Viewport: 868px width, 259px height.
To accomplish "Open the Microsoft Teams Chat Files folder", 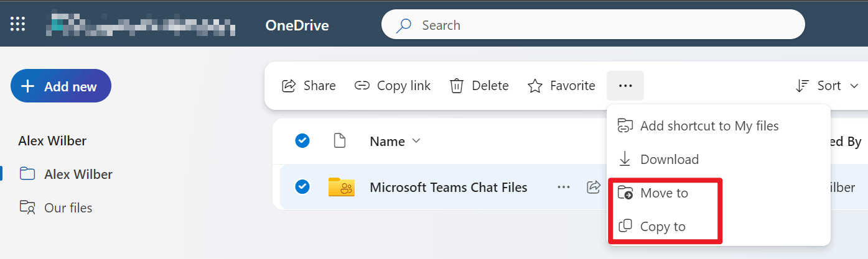I will (449, 187).
